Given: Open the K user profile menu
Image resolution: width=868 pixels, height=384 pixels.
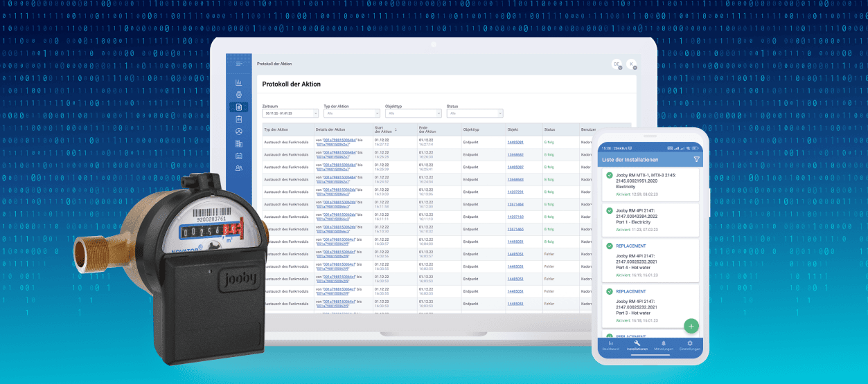Looking at the screenshot, I should 631,64.
